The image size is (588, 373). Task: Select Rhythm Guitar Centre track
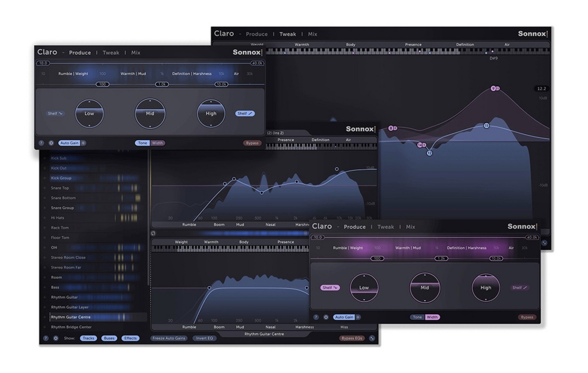[98, 317]
